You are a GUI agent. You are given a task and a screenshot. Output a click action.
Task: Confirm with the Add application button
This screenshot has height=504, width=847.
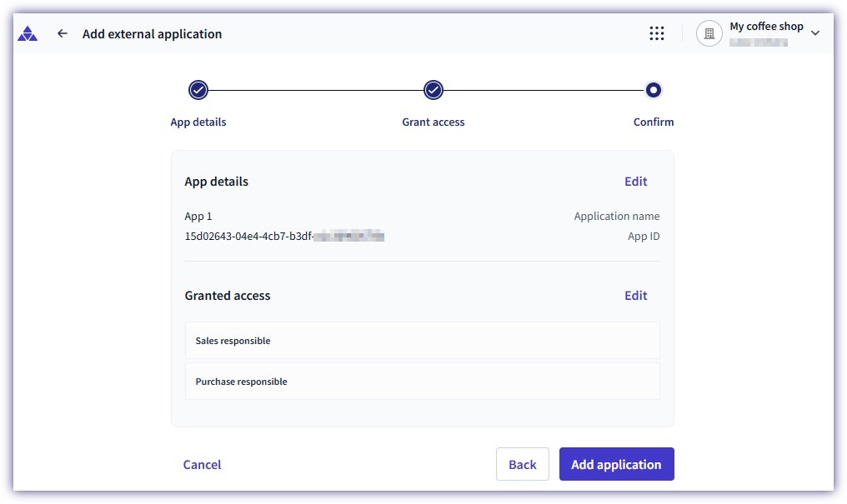click(616, 465)
